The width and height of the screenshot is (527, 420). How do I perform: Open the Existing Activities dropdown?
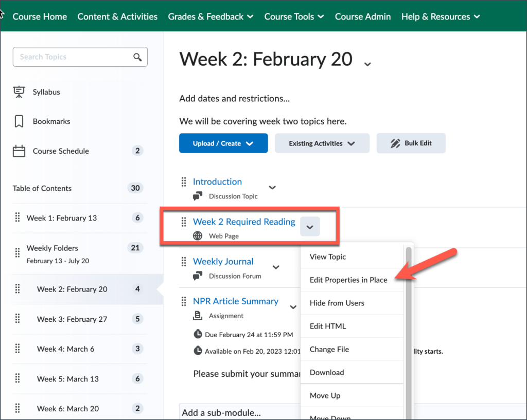322,143
